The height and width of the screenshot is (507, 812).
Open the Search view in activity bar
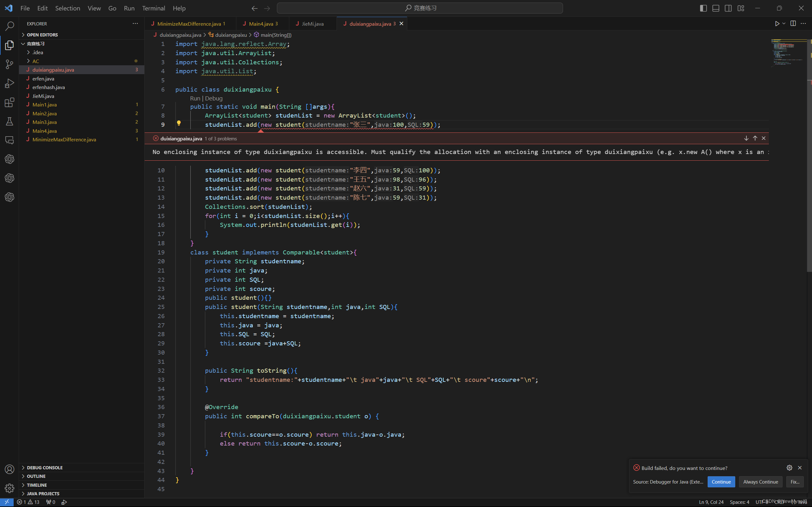[x=10, y=26]
